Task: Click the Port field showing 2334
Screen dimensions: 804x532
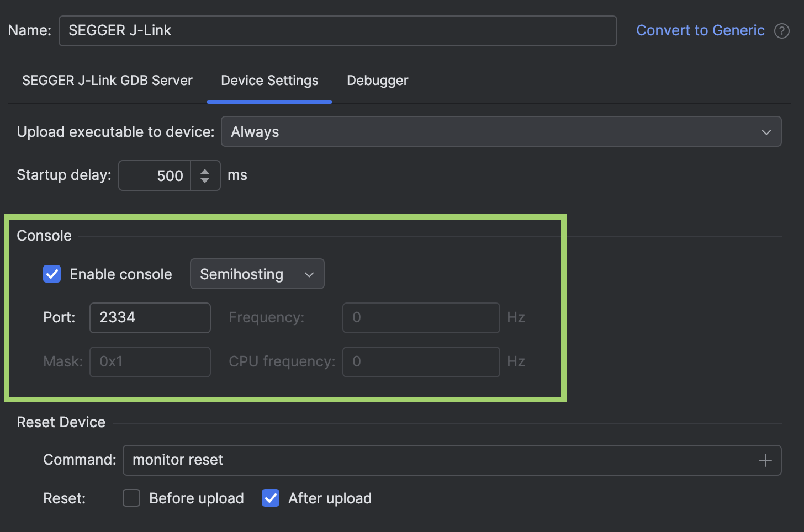Action: click(150, 318)
